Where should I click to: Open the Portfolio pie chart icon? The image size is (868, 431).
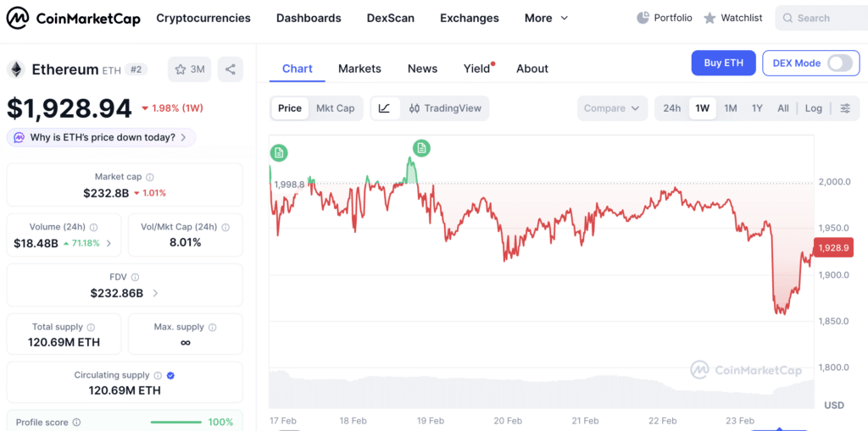(643, 18)
